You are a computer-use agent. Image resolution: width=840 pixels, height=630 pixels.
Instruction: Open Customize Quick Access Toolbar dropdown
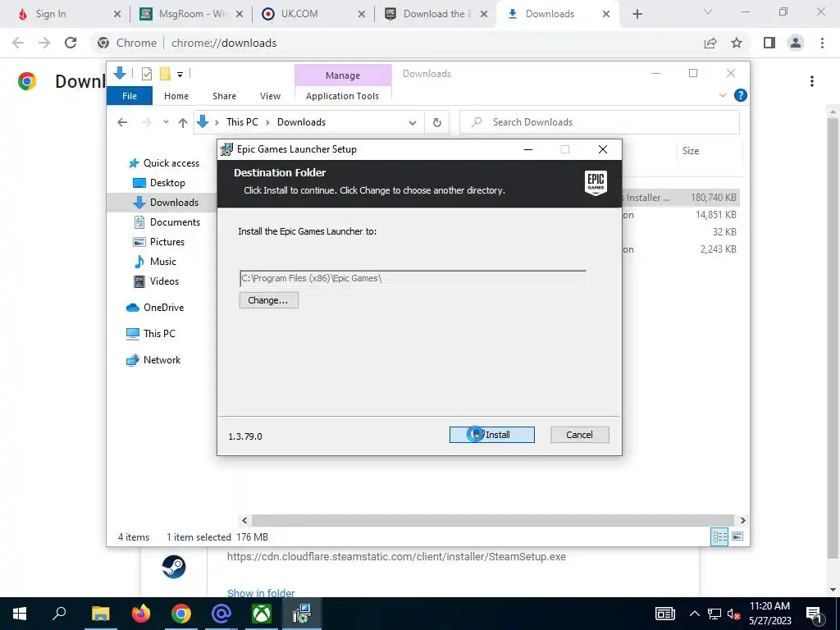coord(180,75)
